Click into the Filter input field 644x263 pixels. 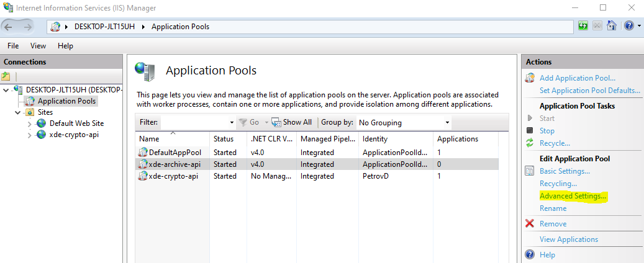click(x=195, y=122)
